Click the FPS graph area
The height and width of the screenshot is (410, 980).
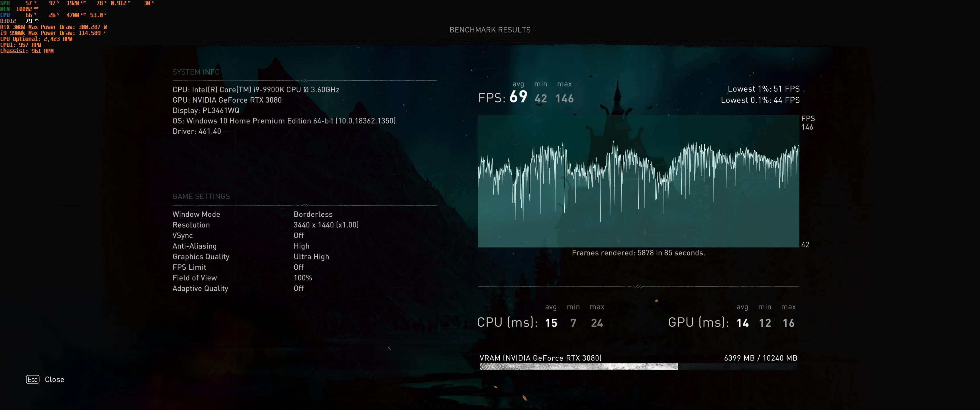(638, 181)
